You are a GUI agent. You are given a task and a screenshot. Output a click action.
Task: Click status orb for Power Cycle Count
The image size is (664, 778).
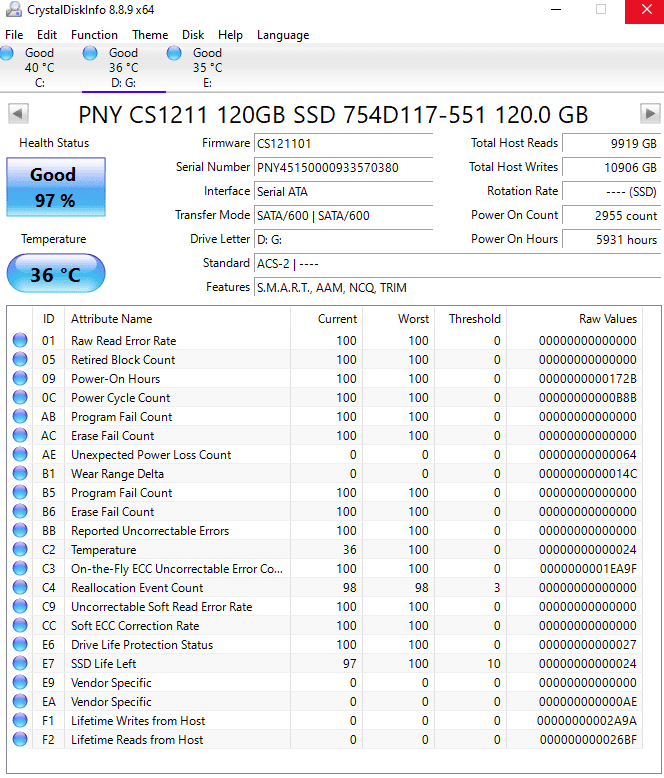coord(20,397)
